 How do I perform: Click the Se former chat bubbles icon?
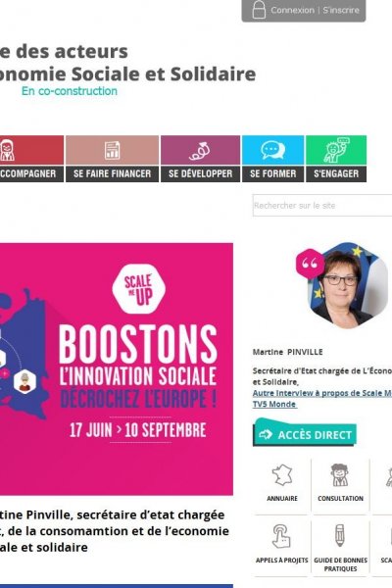click(272, 150)
